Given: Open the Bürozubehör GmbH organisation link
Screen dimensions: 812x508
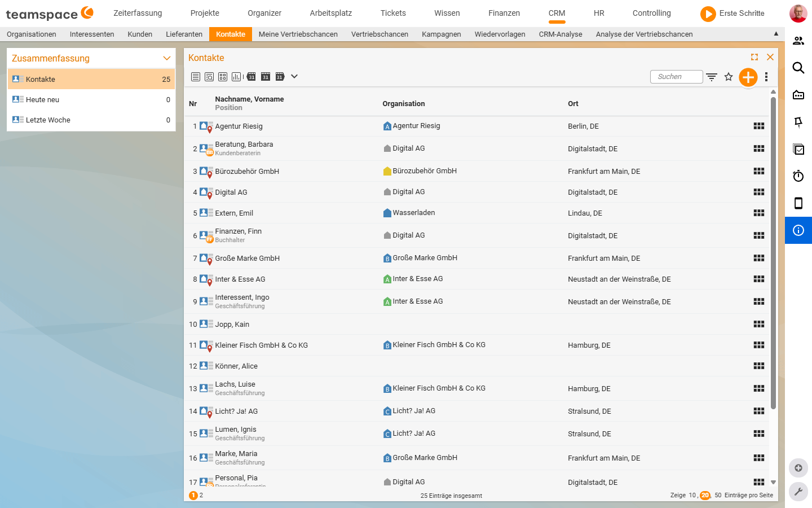Looking at the screenshot, I should coord(425,171).
